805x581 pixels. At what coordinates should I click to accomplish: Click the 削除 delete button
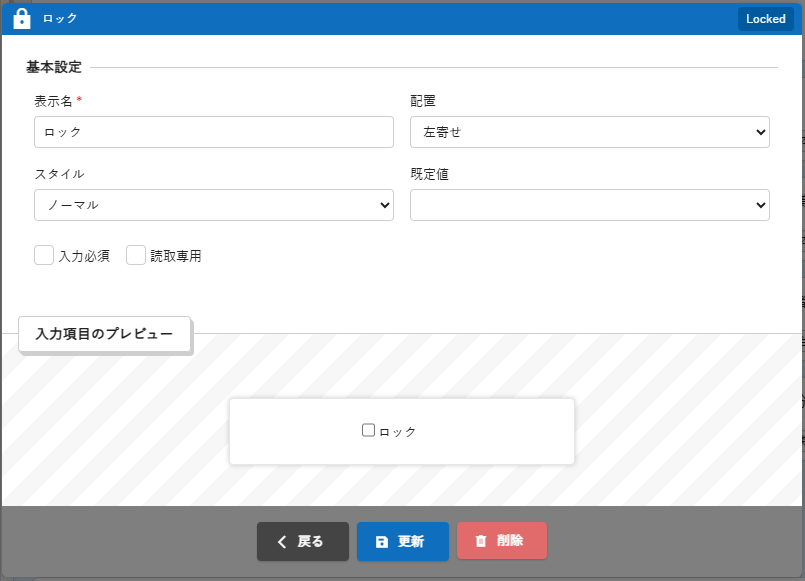502,540
